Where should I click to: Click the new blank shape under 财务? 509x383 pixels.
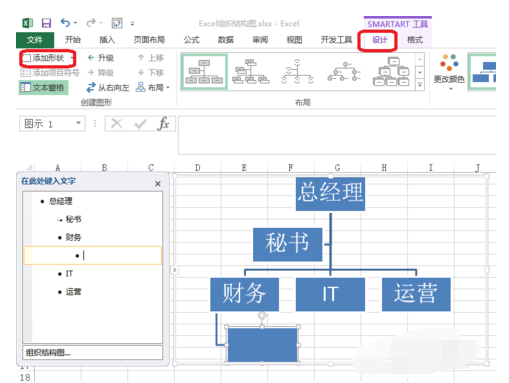tap(262, 345)
